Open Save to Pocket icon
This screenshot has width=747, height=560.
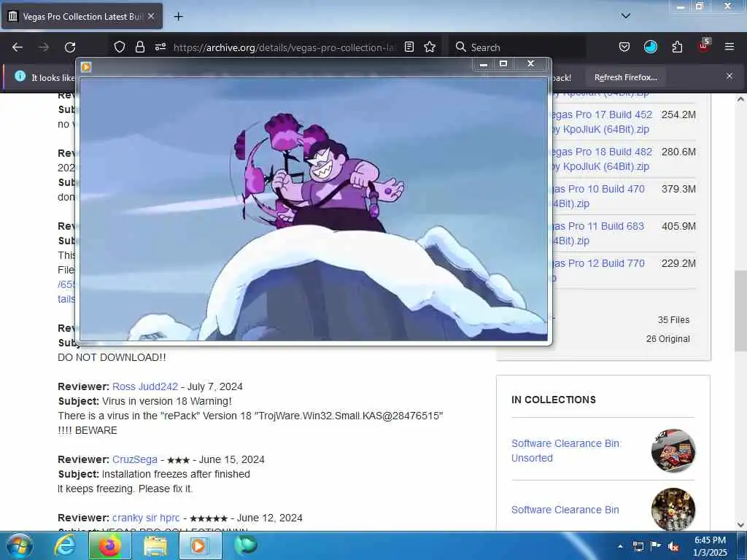(x=624, y=47)
